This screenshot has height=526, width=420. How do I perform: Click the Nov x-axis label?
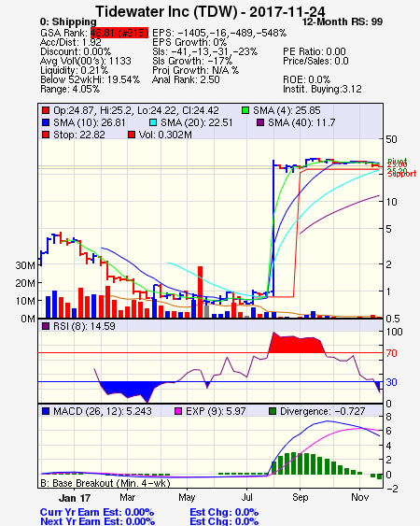click(x=360, y=497)
